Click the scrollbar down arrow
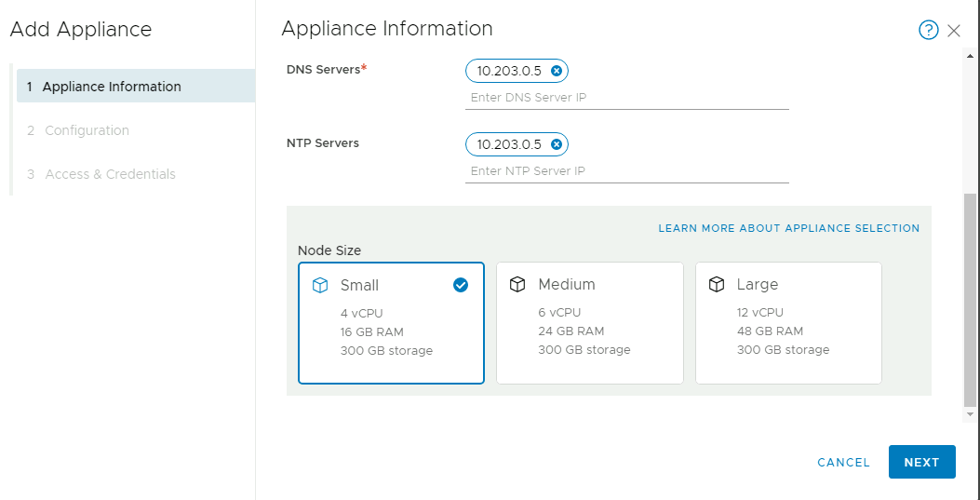 point(971,414)
